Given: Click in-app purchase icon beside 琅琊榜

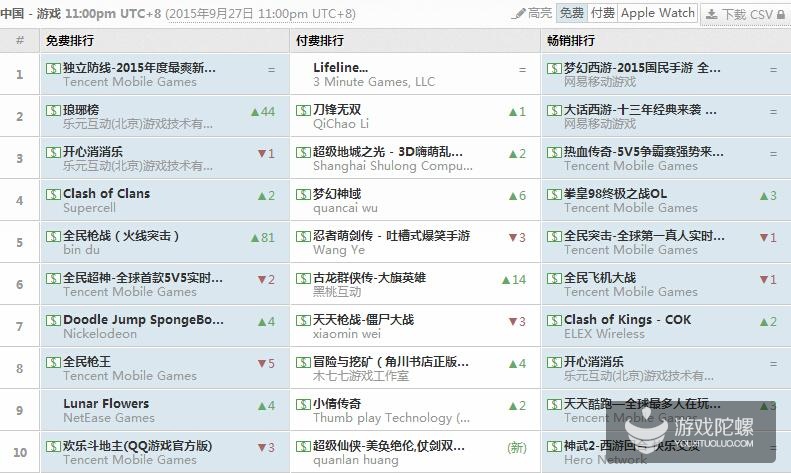Looking at the screenshot, I should pyautogui.click(x=53, y=110).
